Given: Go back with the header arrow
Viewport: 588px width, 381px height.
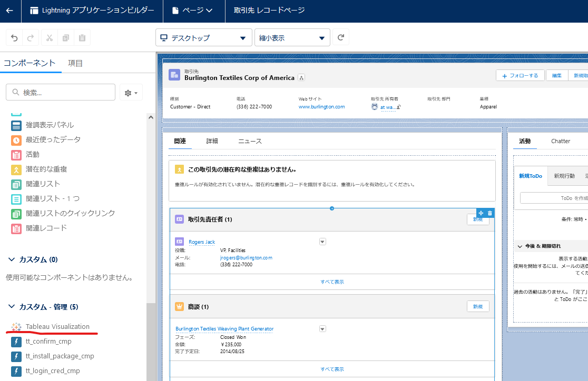Looking at the screenshot, I should coord(10,11).
